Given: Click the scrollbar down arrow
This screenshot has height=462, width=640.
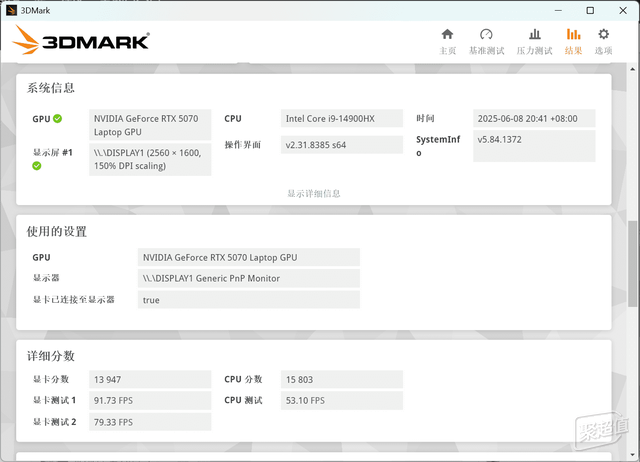Looking at the screenshot, I should [632, 455].
